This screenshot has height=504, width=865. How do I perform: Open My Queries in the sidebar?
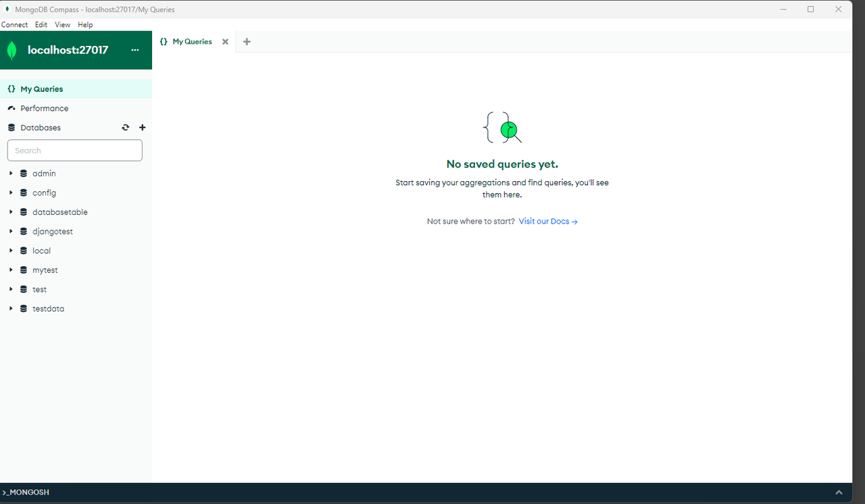(76, 89)
